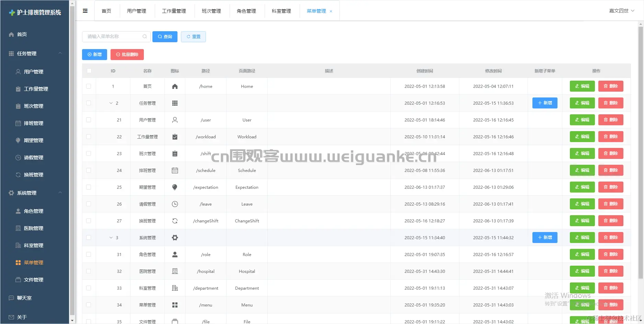Check the checkbox for row 21 用户管理
The height and width of the screenshot is (324, 644).
(x=89, y=120)
